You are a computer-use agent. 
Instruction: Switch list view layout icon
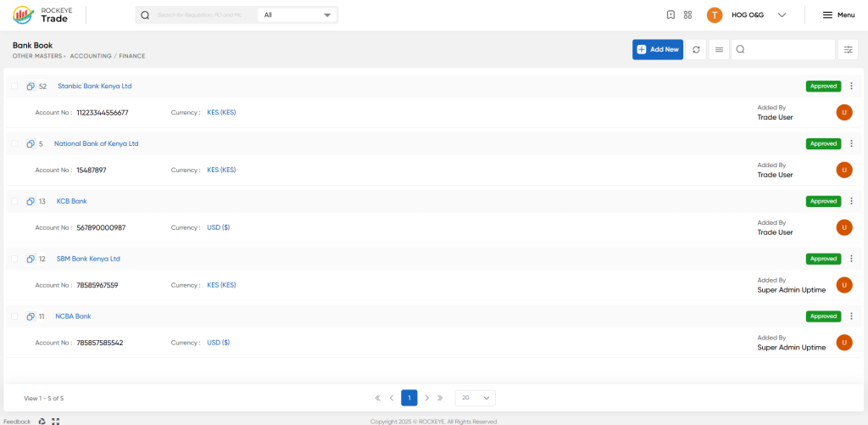pyautogui.click(x=719, y=49)
